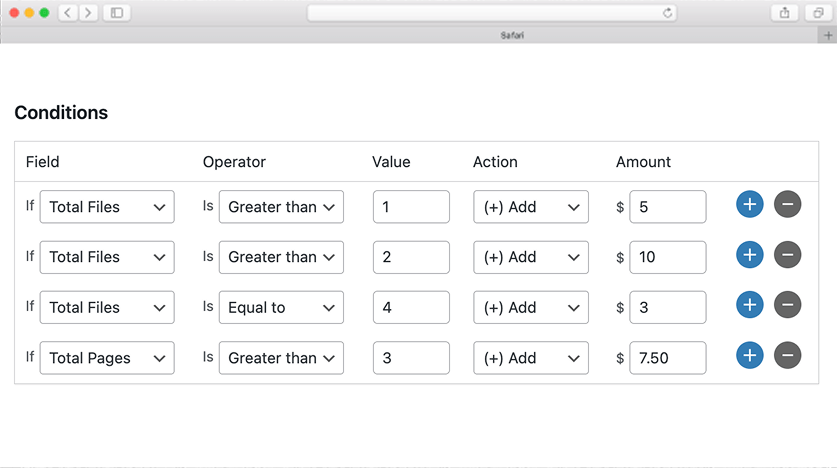Add a condition after the Equal to row
Screen dimensions: 837x468
point(749,305)
